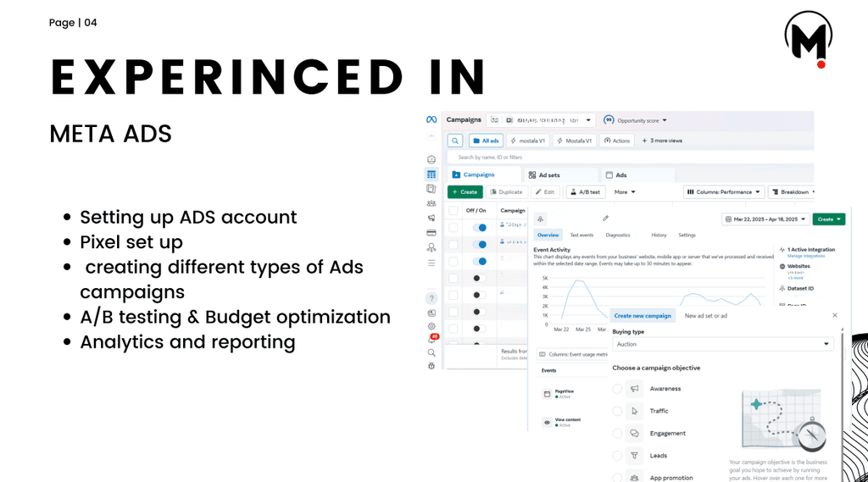Toggle the first campaign's On switch off
The width and height of the screenshot is (868, 482).
pyautogui.click(x=480, y=227)
